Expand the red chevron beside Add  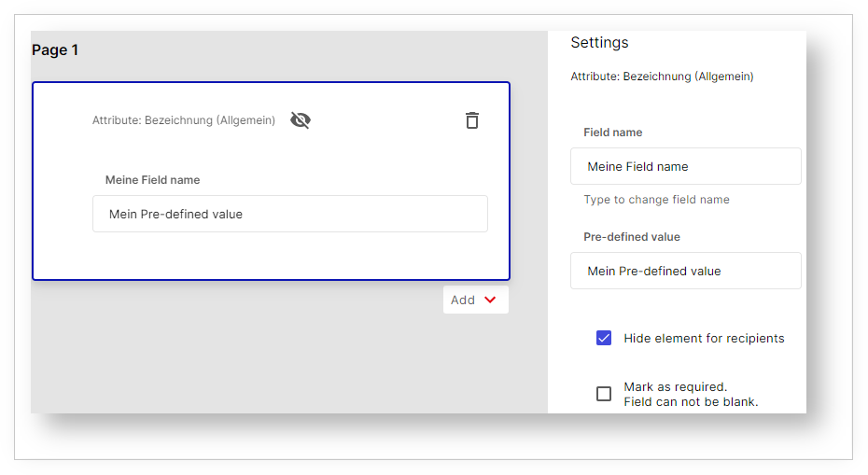pos(490,300)
